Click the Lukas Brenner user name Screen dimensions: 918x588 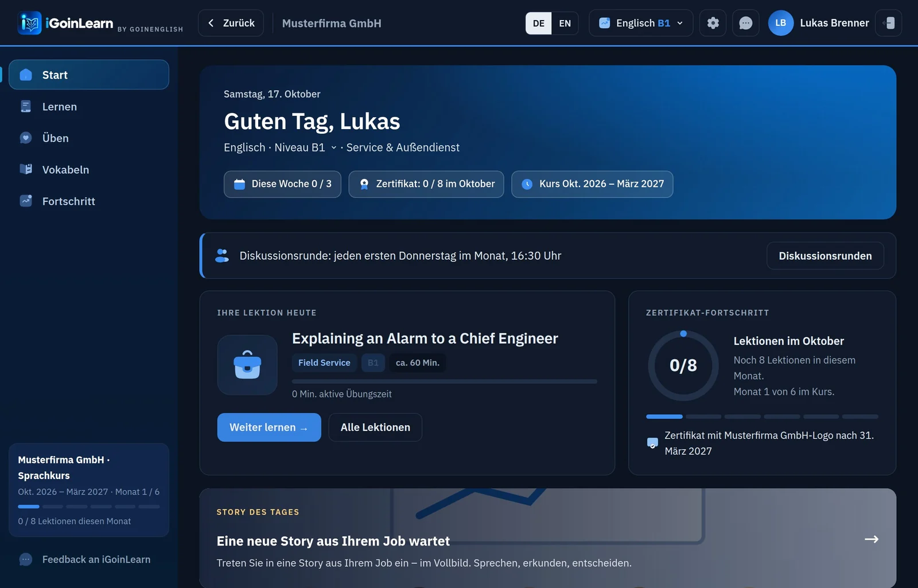(834, 23)
